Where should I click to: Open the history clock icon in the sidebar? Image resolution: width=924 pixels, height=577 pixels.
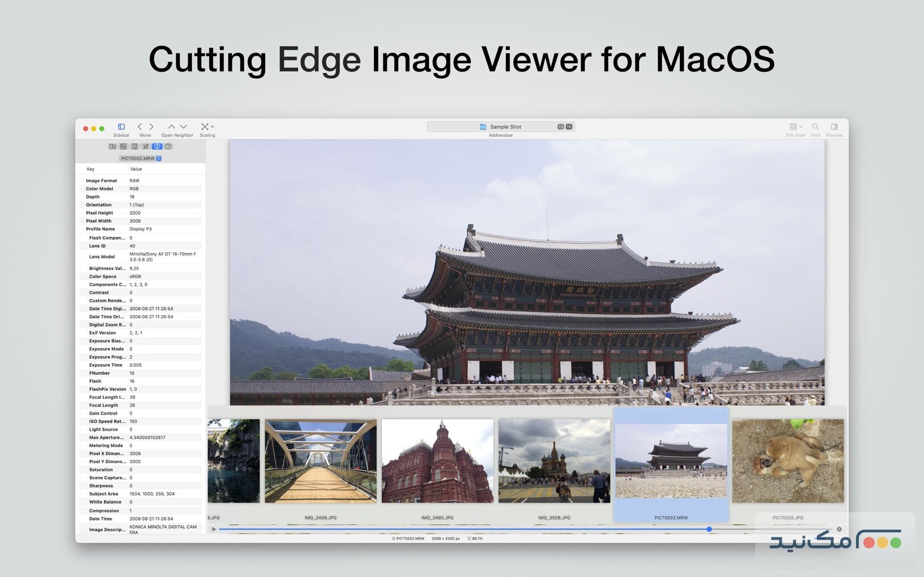[x=168, y=147]
